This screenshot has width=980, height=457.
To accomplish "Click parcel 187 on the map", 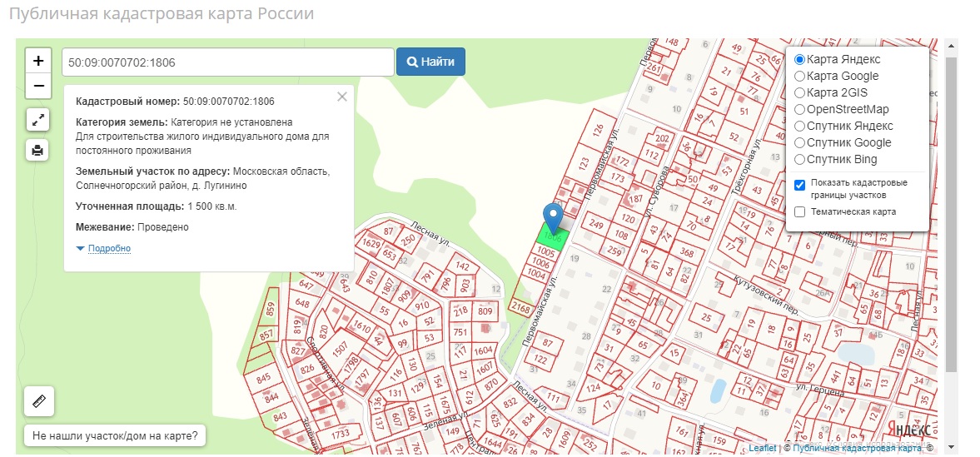I will pos(635,199).
